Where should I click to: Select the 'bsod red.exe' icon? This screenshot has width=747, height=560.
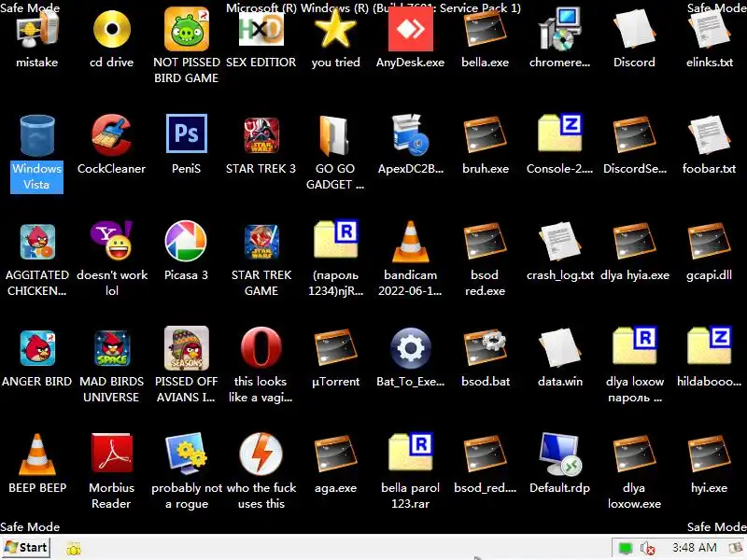(x=485, y=242)
